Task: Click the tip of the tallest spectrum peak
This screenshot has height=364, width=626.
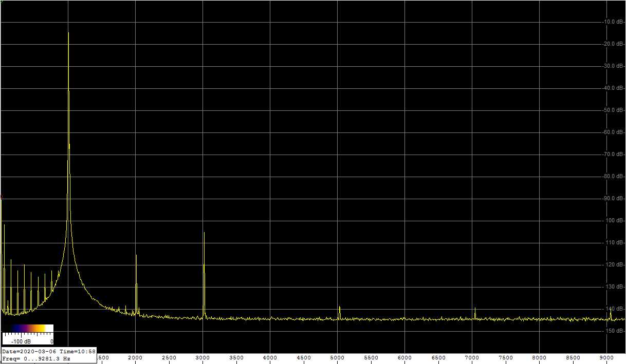Action: point(68,33)
